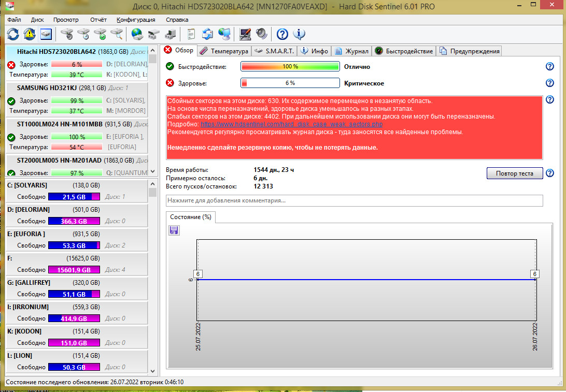Click the save floppy icon above chart
This screenshot has width=566, height=392.
[174, 230]
